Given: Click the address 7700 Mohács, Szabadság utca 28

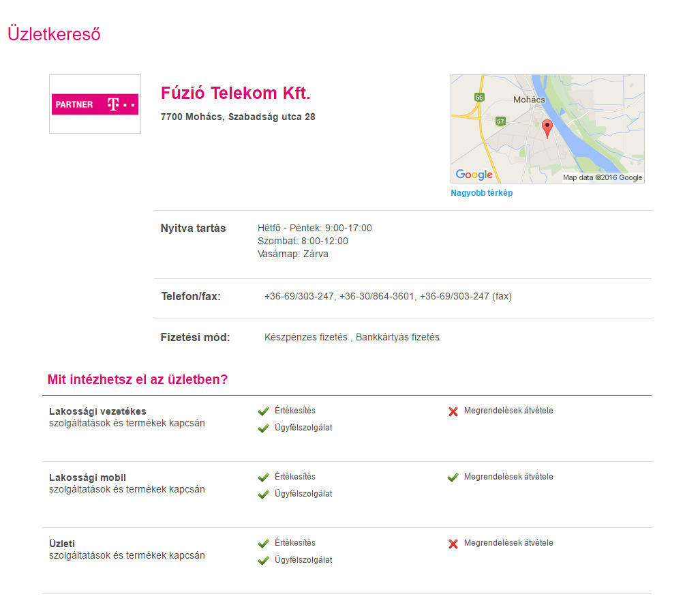Looking at the screenshot, I should pyautogui.click(x=238, y=117).
